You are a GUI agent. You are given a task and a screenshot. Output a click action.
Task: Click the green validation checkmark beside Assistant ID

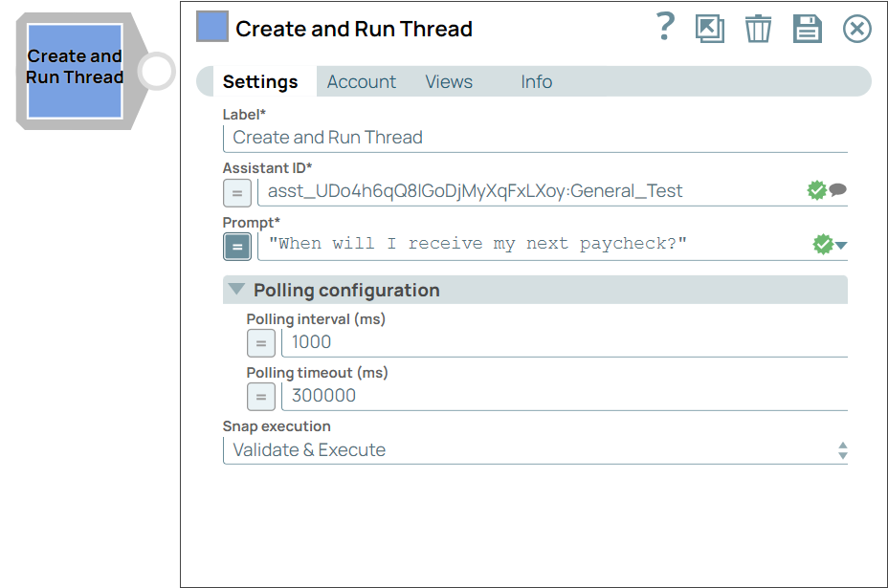[816, 189]
